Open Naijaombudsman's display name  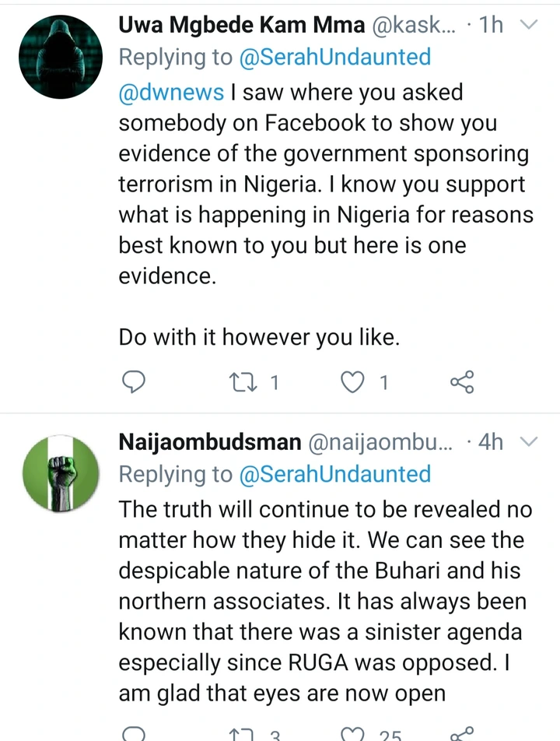[210, 442]
